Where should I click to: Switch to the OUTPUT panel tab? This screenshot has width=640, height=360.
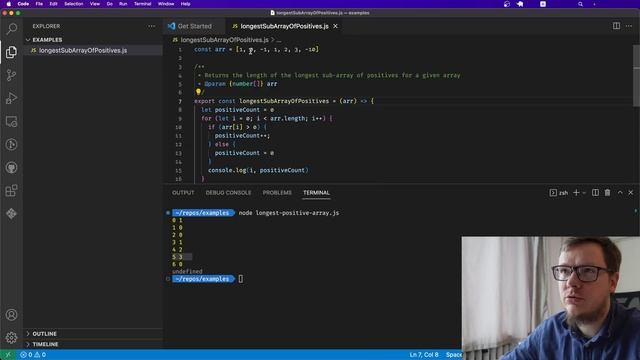183,193
